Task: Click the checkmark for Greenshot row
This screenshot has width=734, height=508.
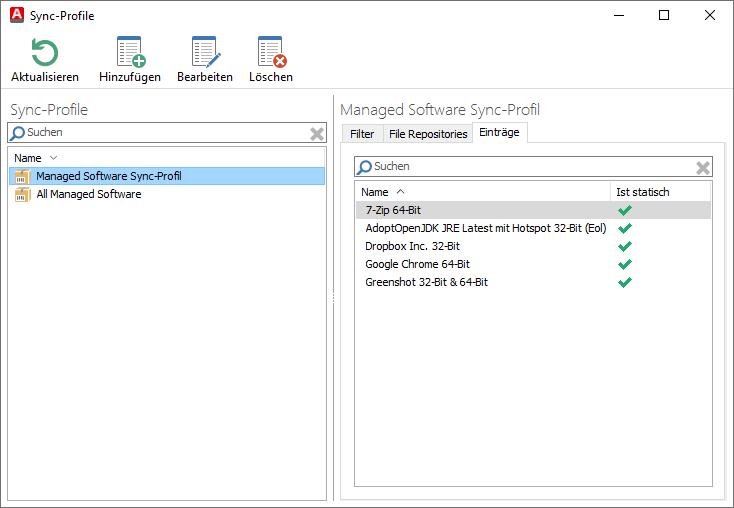Action: [625, 282]
